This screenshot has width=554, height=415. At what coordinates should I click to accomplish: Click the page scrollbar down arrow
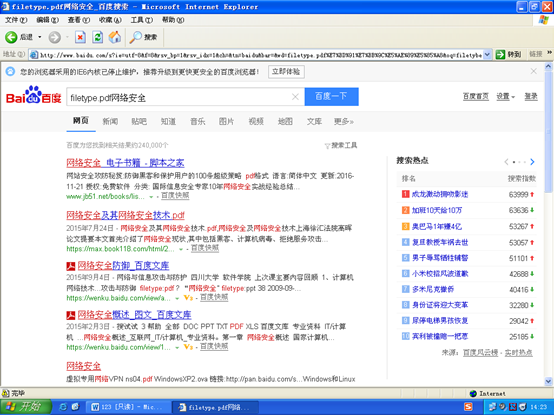pyautogui.click(x=549, y=381)
